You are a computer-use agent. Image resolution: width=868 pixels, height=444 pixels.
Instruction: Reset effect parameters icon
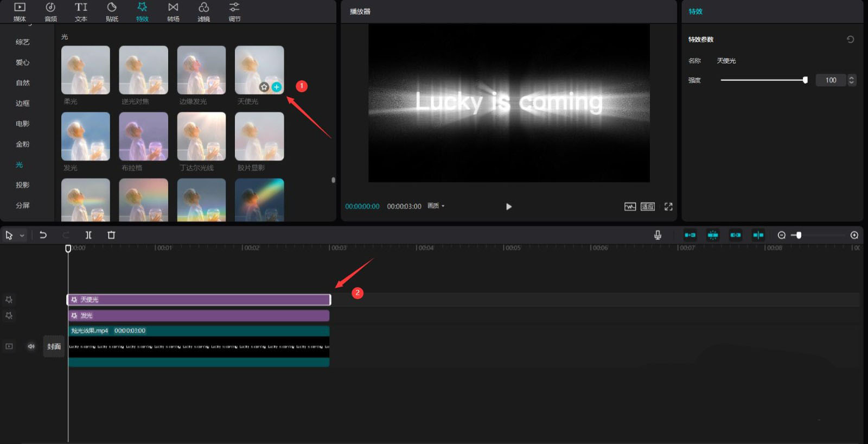[x=851, y=39]
